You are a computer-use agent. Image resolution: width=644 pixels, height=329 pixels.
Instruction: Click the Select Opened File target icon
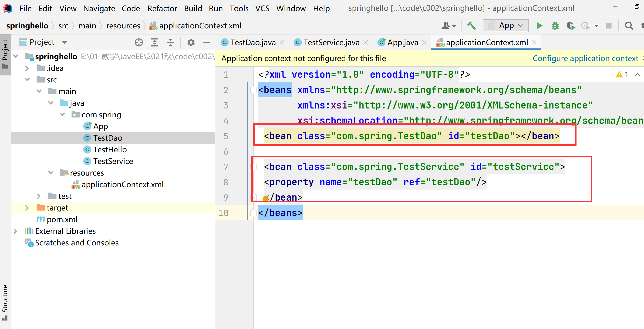coord(139,42)
